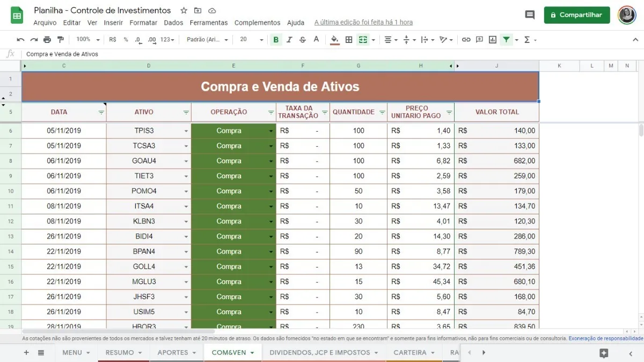The width and height of the screenshot is (644, 362).
Task: Decrease decimal places icon
Action: [138, 40]
